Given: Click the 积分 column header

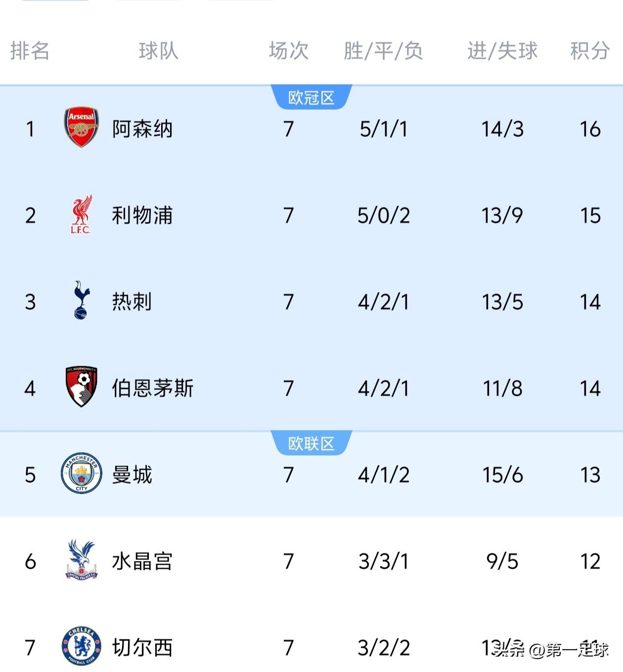Looking at the screenshot, I should 589,51.
